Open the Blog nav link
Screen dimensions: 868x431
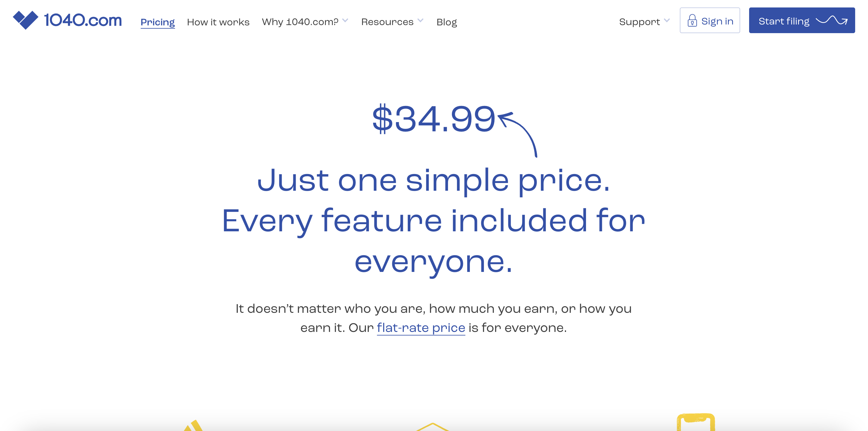click(447, 22)
